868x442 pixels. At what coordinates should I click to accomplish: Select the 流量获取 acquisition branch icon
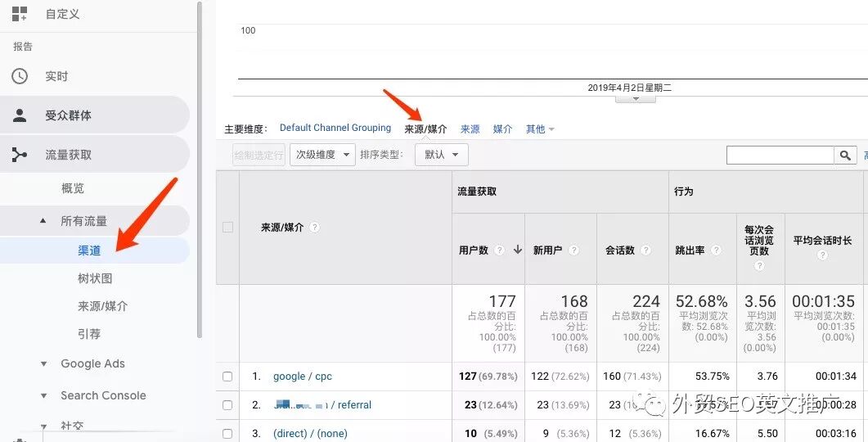click(20, 155)
